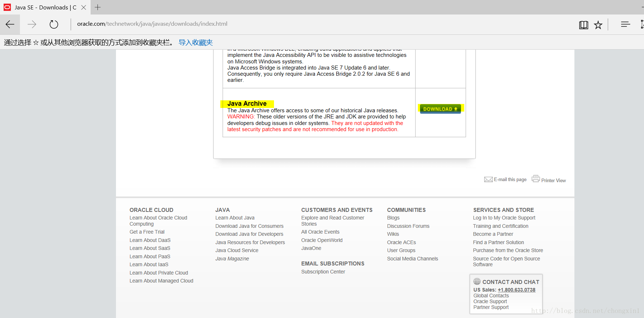Image resolution: width=644 pixels, height=318 pixels.
Task: Click the Java Archive DOWNLOAD button
Action: (x=440, y=109)
